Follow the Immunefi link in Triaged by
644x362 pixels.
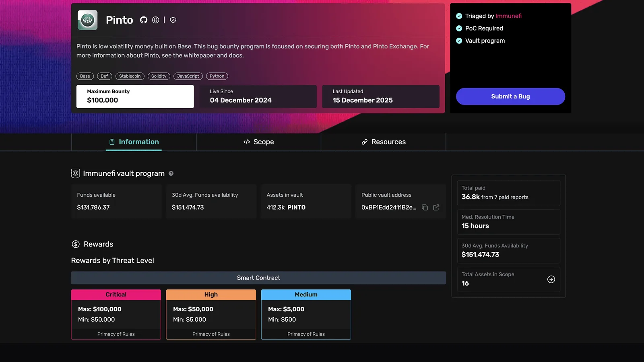coord(508,16)
